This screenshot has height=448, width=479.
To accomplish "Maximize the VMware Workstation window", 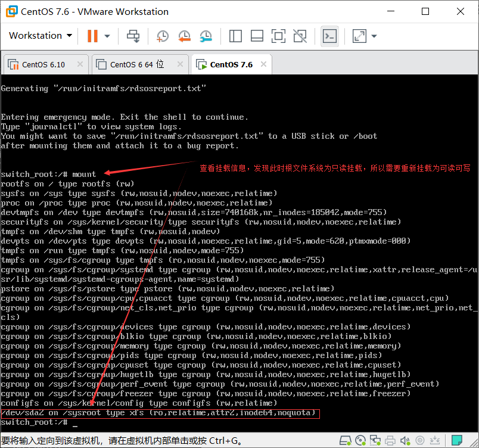I will click(x=425, y=11).
